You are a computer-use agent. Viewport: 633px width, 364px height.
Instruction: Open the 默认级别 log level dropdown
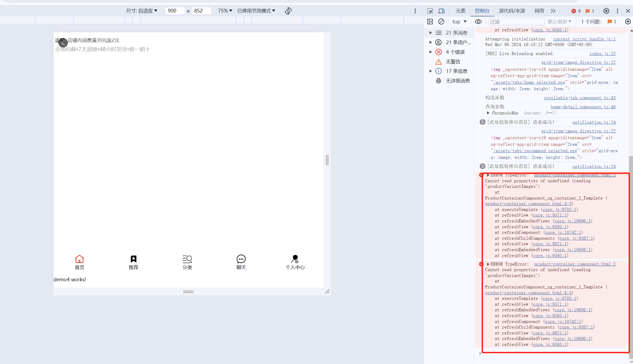click(560, 22)
